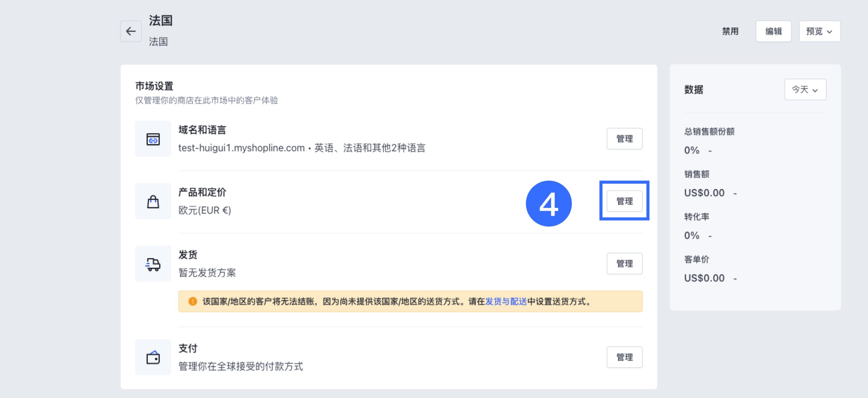Manage 域名和语言 settings
This screenshot has height=398, width=868.
624,139
